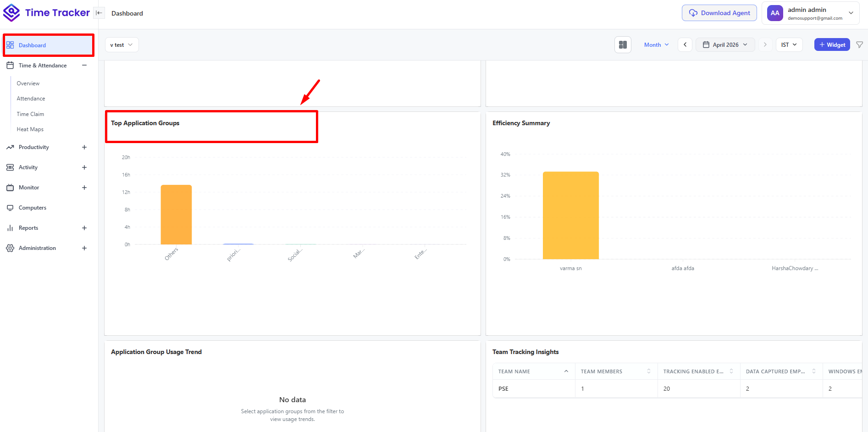Click the Productivity trend icon
This screenshot has width=868, height=432.
pos(10,147)
